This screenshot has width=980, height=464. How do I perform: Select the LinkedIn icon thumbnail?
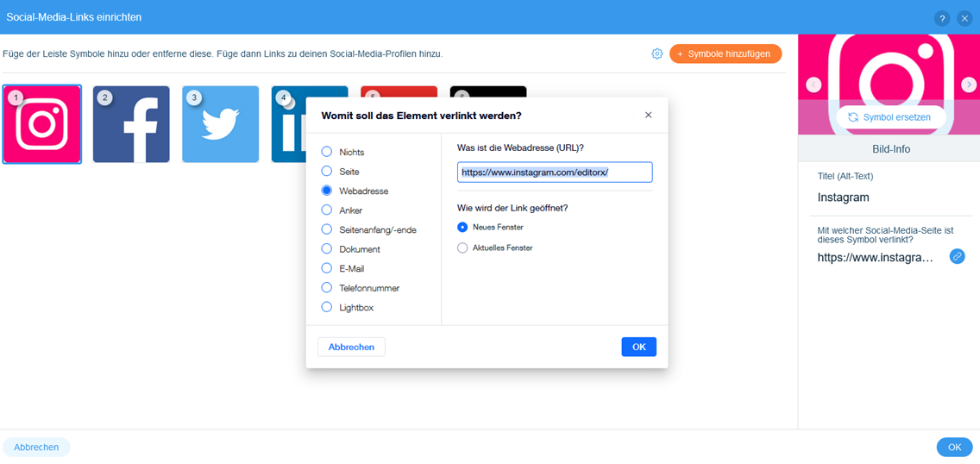(x=289, y=124)
